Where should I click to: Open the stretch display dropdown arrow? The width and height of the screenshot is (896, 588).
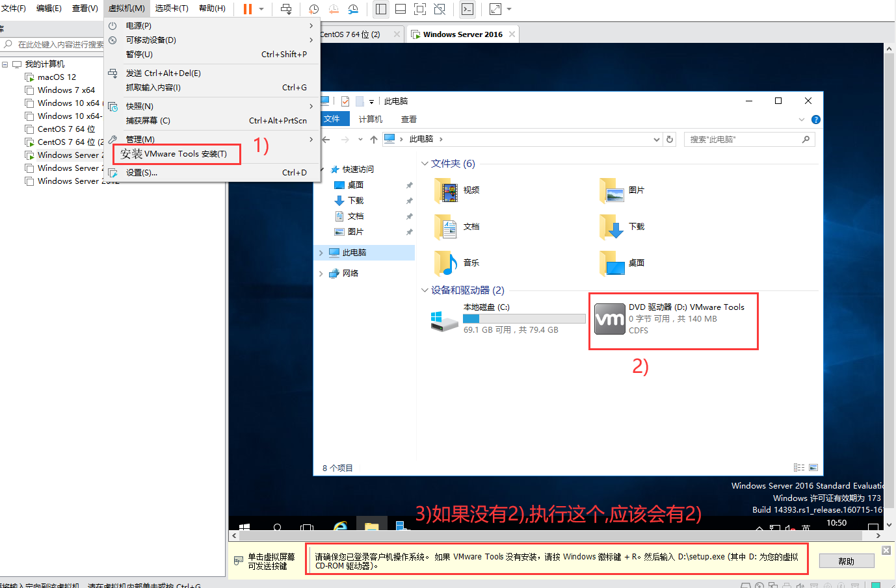pos(509,9)
